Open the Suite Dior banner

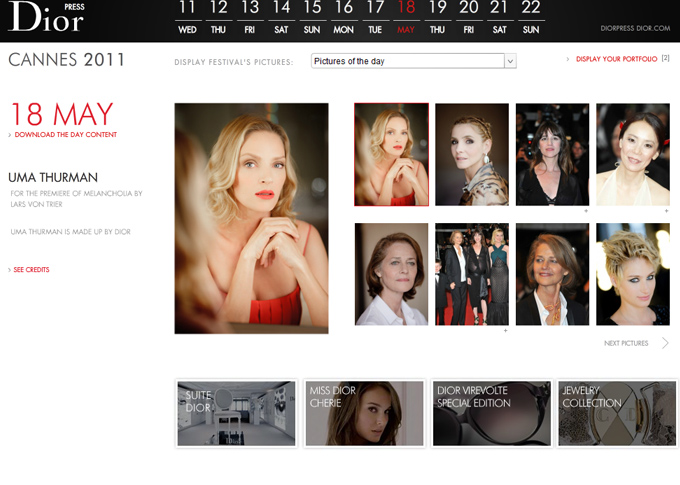[x=236, y=413]
